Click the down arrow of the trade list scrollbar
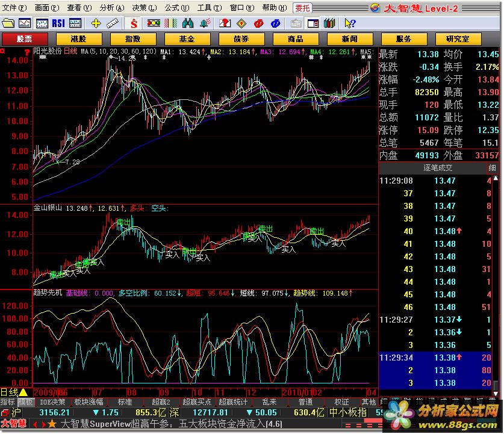Image resolution: width=504 pixels, height=434 pixels. pos(496,393)
